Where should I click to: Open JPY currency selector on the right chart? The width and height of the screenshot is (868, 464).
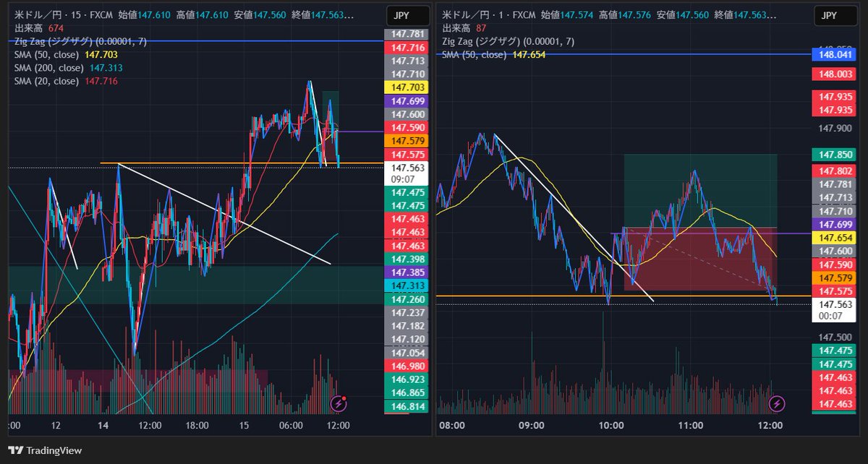(837, 16)
